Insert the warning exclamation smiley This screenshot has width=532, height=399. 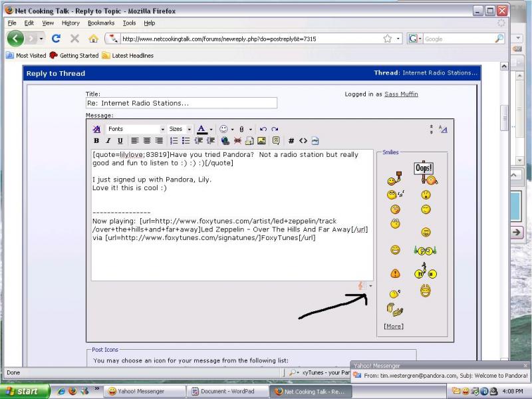(x=395, y=273)
